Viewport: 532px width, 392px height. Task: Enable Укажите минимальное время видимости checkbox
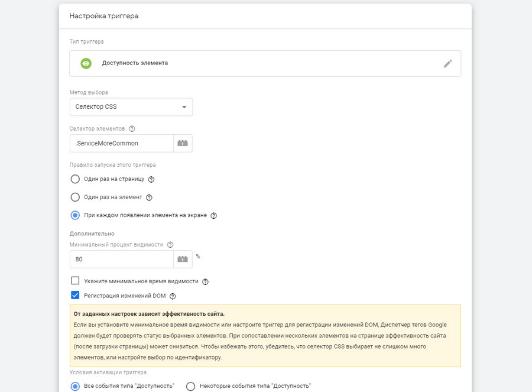pos(75,281)
